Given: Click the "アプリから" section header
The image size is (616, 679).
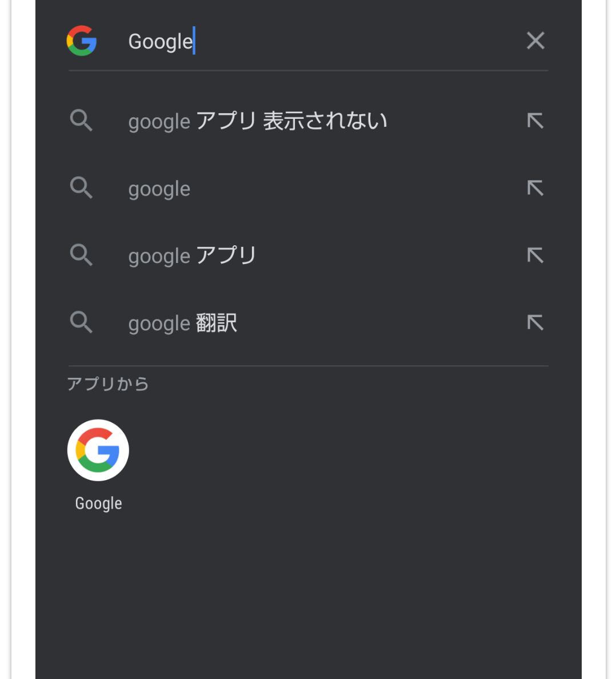Looking at the screenshot, I should tap(108, 384).
